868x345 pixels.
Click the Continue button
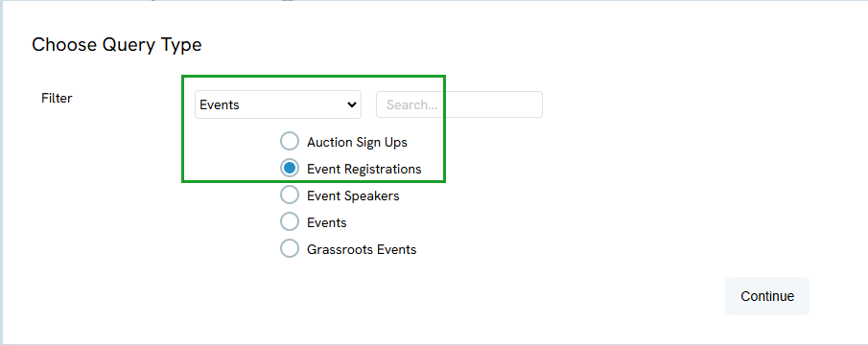tap(767, 296)
